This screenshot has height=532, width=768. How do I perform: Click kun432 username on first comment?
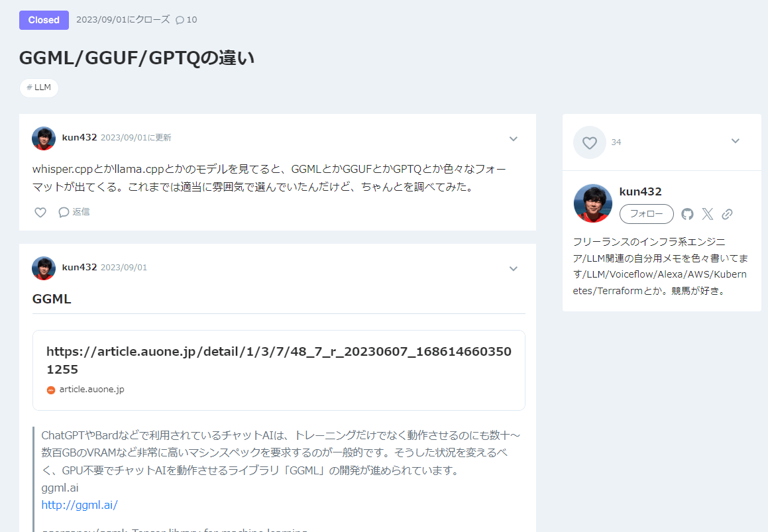[80, 138]
